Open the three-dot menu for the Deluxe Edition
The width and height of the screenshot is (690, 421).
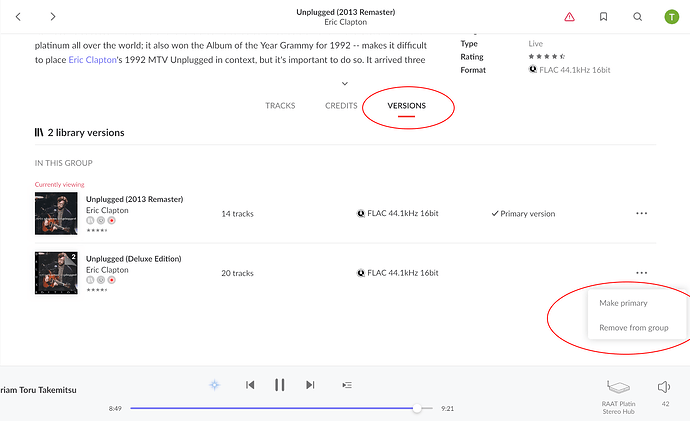(642, 273)
